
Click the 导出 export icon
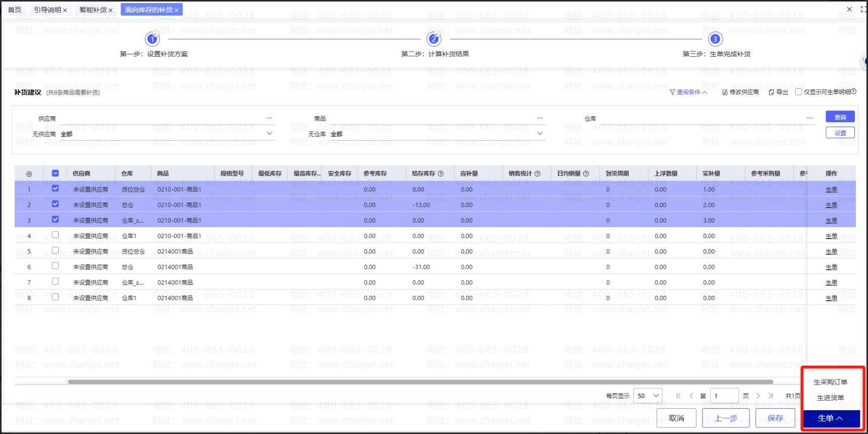[771, 92]
